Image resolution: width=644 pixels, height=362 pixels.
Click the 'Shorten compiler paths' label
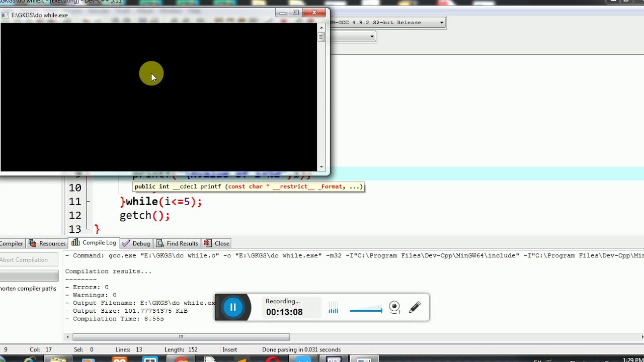tap(28, 289)
